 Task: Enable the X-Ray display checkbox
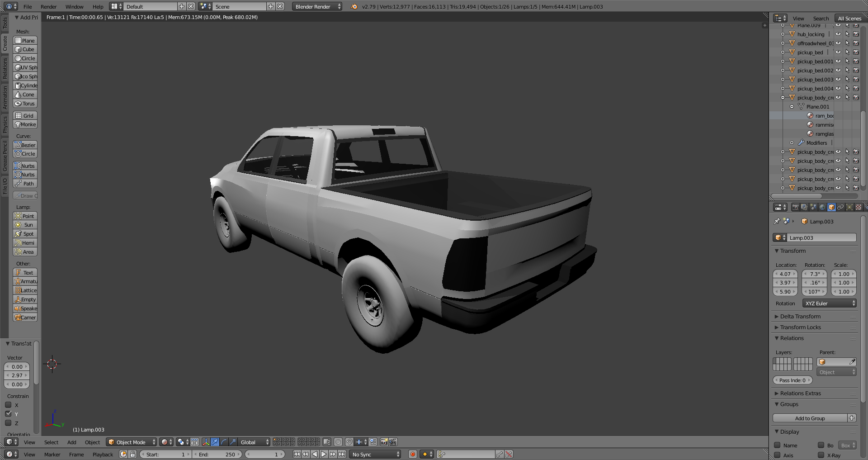[x=821, y=455]
